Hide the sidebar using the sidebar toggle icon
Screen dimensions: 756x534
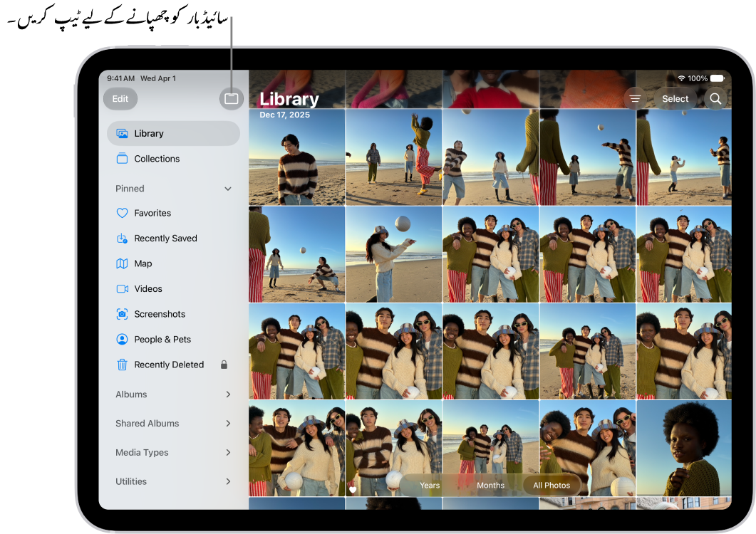tap(232, 99)
